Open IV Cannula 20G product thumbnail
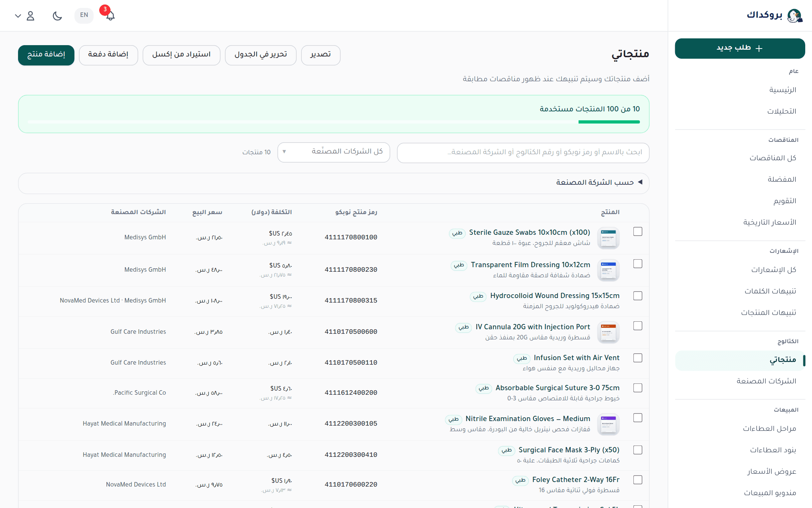Screen dimensions: 812x508 (608, 332)
